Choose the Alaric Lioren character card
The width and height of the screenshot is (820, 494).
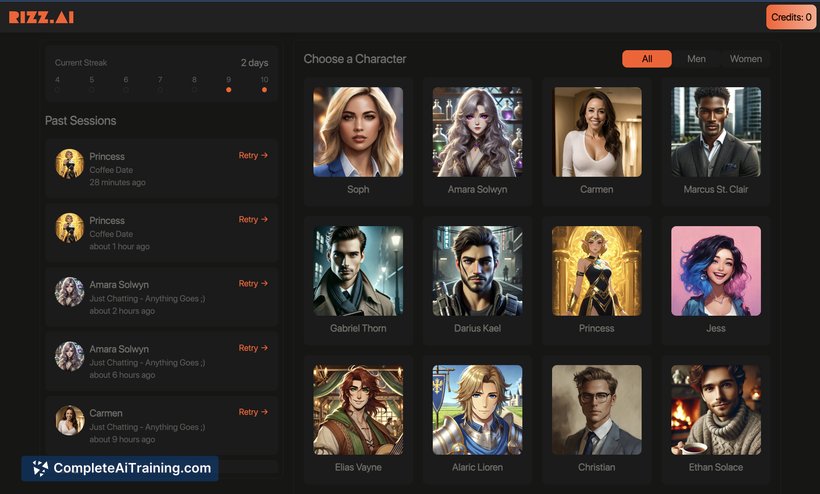coord(477,419)
